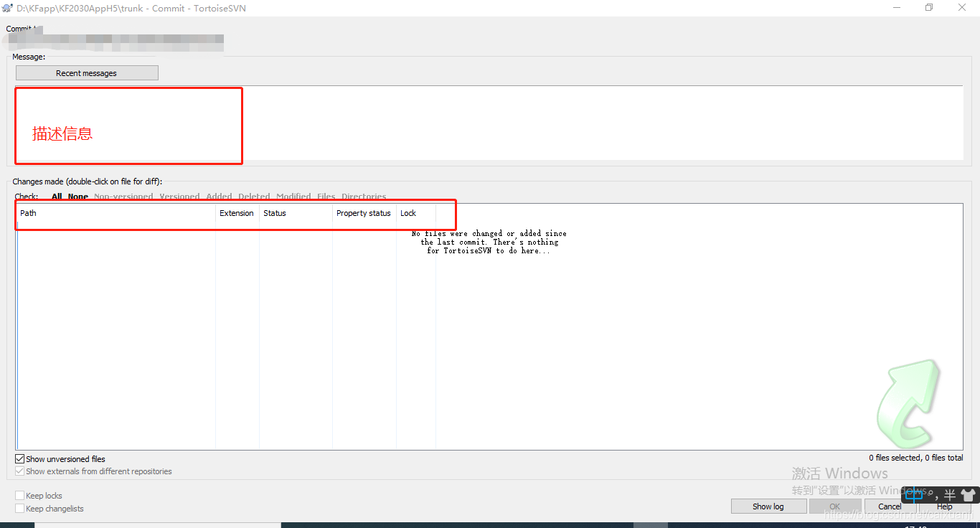Screen dimensions: 980x528
Task: Select Directories check filter
Action: 364,197
